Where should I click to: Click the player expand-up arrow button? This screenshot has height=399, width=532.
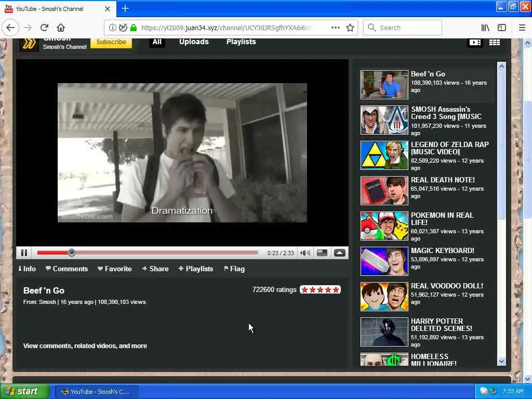pyautogui.click(x=340, y=253)
